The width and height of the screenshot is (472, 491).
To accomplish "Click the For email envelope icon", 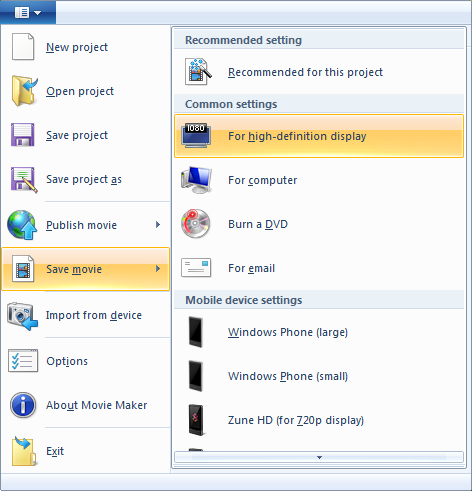I will (196, 267).
